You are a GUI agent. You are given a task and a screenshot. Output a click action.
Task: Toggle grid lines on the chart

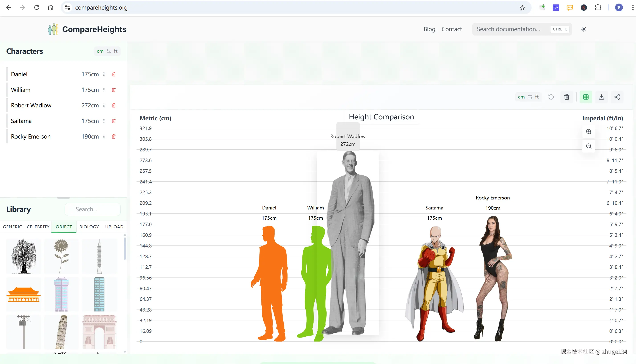586,97
